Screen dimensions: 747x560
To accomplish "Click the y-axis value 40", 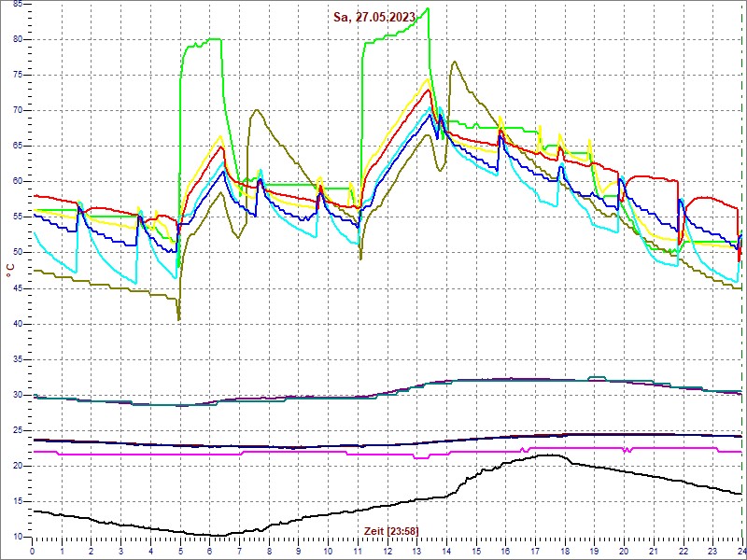I will click(18, 324).
